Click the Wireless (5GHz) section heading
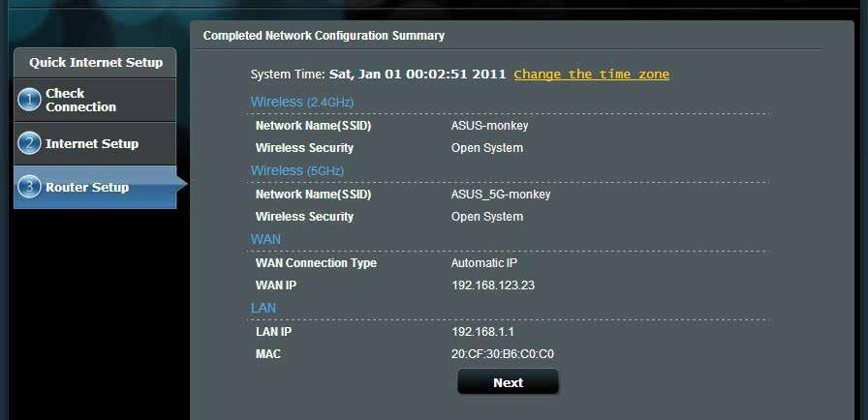This screenshot has width=868, height=420. click(x=297, y=170)
